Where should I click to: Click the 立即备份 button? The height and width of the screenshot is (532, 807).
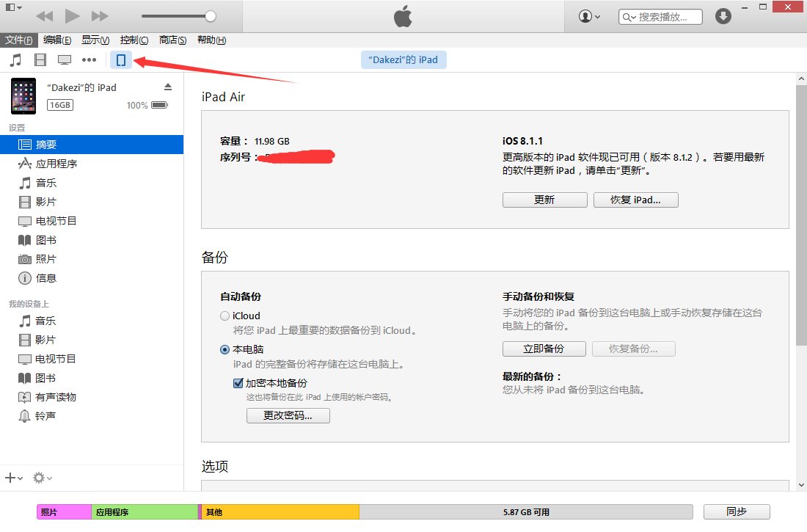544,349
